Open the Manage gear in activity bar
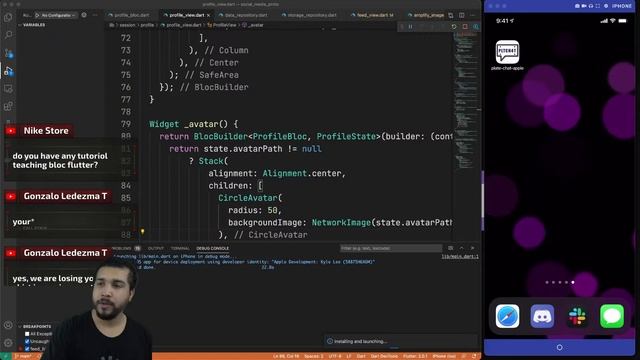This screenshot has height=360, width=640. point(8,343)
